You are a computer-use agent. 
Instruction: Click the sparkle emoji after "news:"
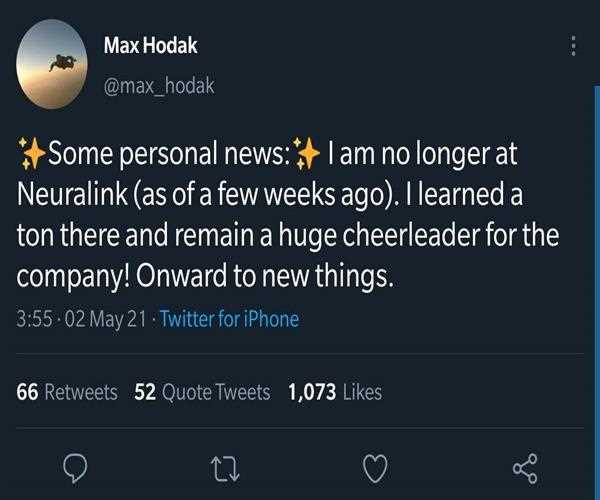(x=306, y=154)
